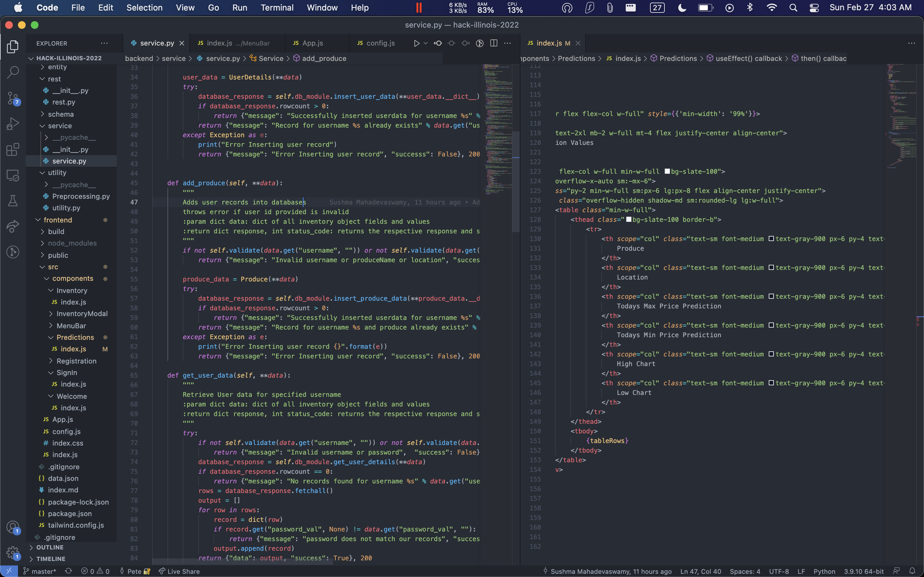The width and height of the screenshot is (924, 577).
Task: Switch to the config.js tab
Action: click(x=380, y=44)
